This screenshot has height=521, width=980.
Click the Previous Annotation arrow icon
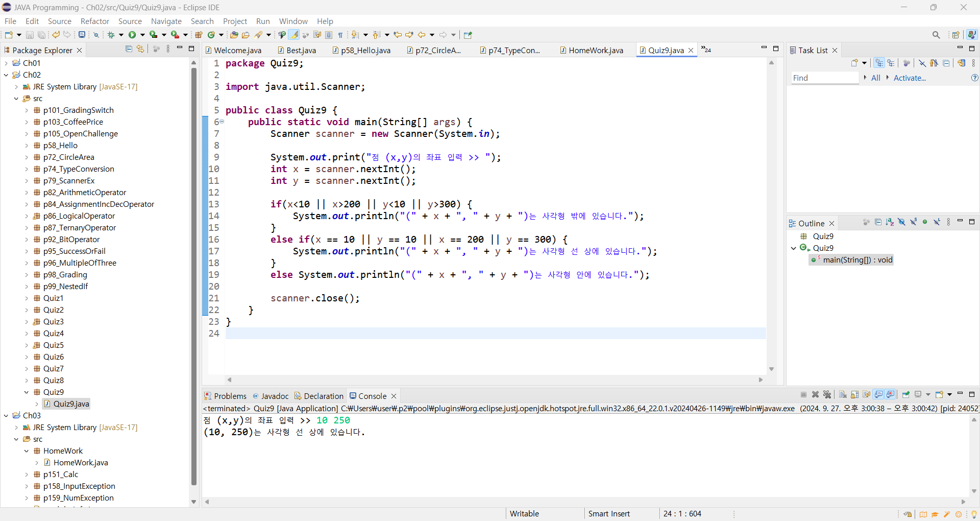pos(377,35)
